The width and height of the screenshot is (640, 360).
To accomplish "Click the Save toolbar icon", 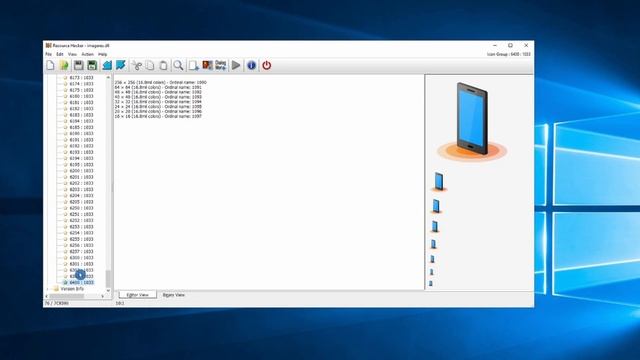I will 78,65.
